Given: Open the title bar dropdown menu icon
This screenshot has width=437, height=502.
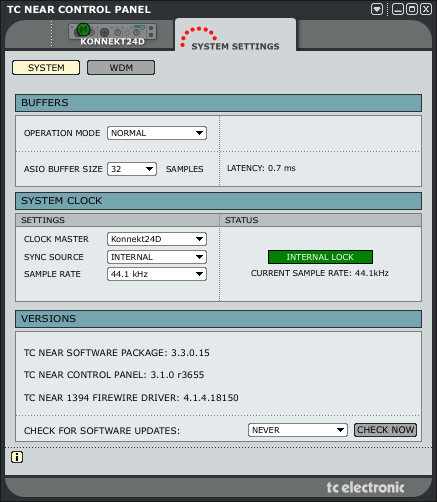Looking at the screenshot, I should pos(377,9).
